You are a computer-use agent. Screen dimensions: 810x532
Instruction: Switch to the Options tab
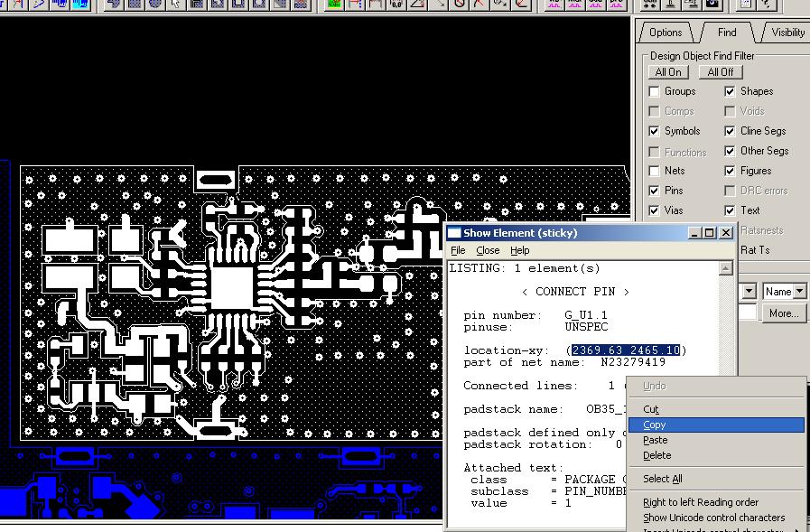666,33
